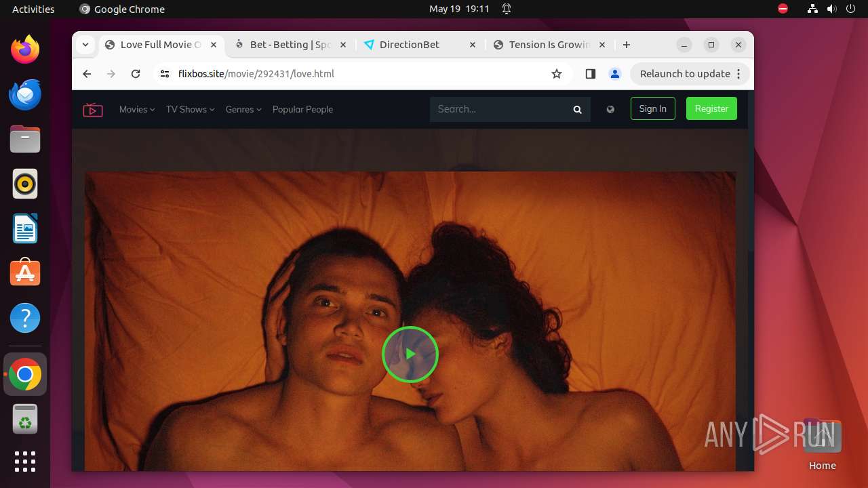
Task: Submit search with magnifier icon
Action: (578, 109)
